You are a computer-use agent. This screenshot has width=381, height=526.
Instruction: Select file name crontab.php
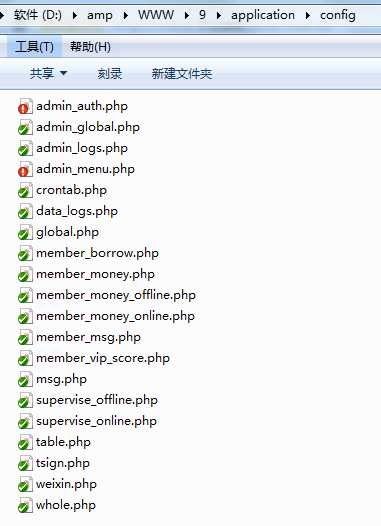71,191
